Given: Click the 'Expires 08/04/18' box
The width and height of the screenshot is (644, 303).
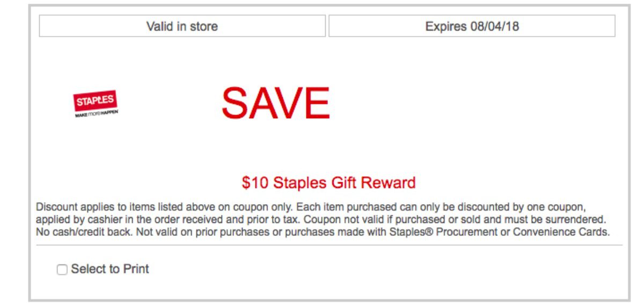Looking at the screenshot, I should tap(472, 26).
